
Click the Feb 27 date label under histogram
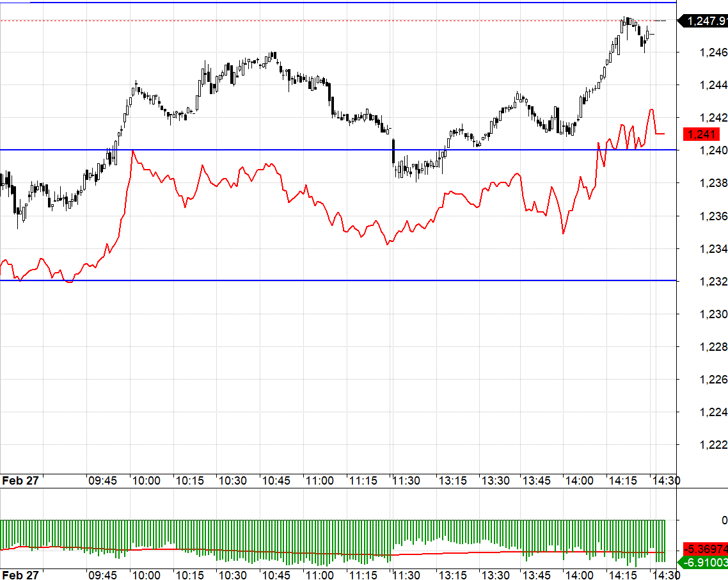pyautogui.click(x=20, y=575)
